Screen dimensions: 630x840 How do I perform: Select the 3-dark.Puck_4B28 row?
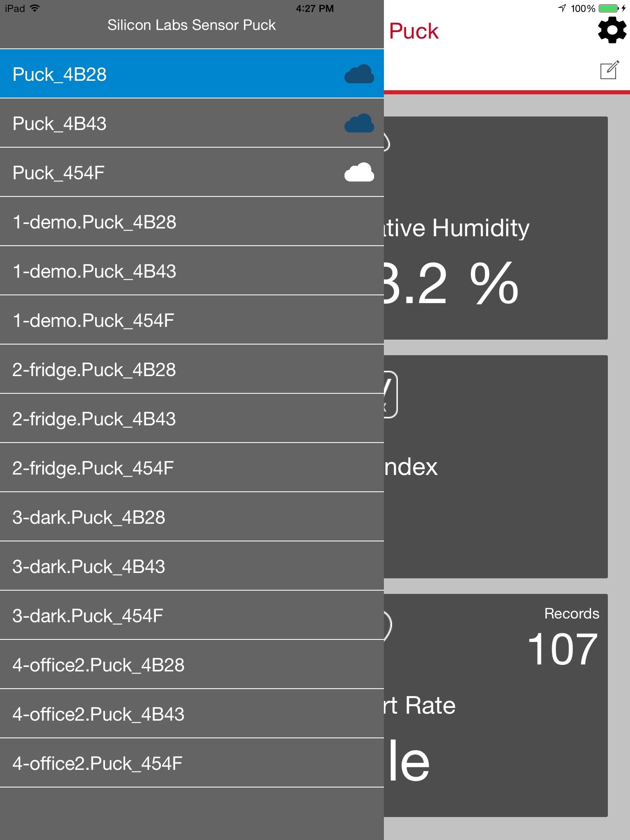point(164,517)
